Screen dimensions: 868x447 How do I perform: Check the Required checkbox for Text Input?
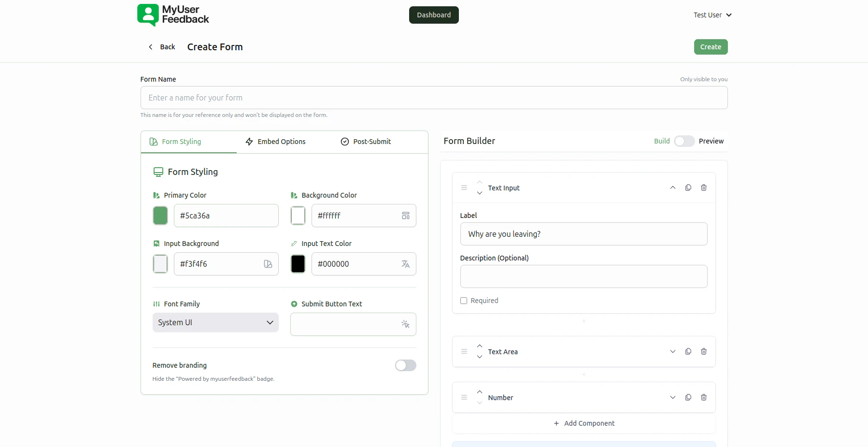(x=464, y=300)
